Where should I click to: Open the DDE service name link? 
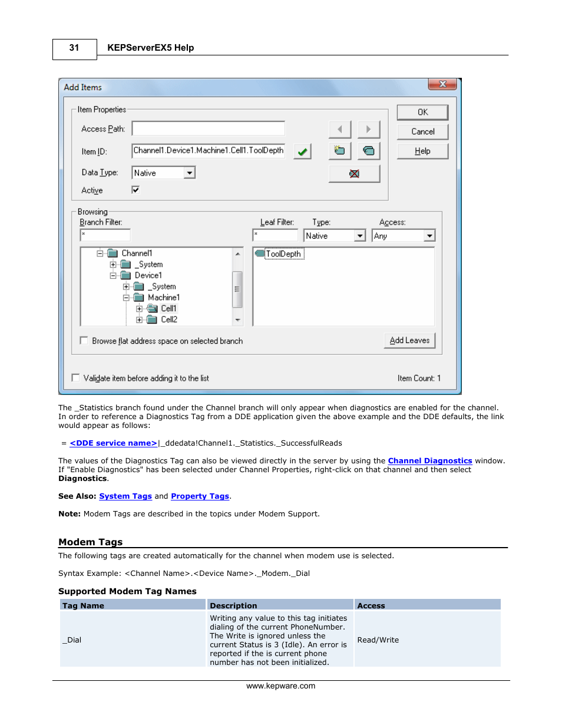point(113,443)
